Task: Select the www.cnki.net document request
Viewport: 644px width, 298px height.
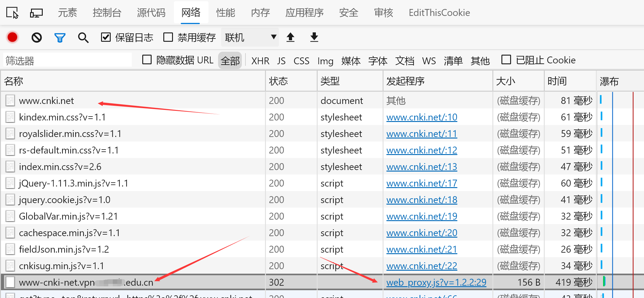Action: click(46, 101)
